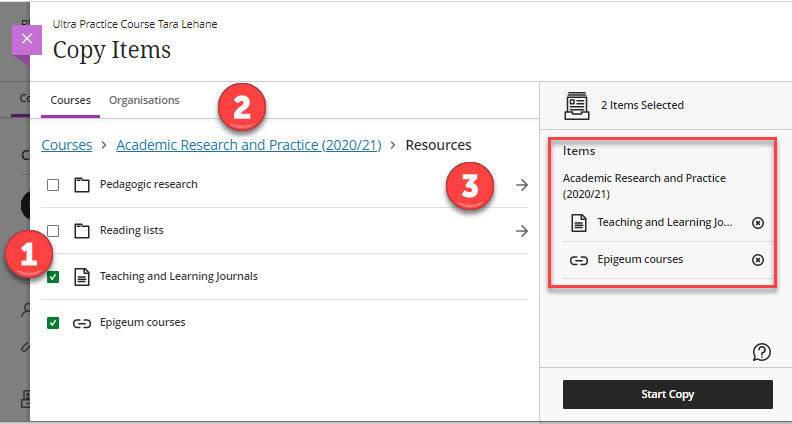792x424 pixels.
Task: Uncheck Teaching and Learning Journals checkbox
Action: (x=54, y=277)
